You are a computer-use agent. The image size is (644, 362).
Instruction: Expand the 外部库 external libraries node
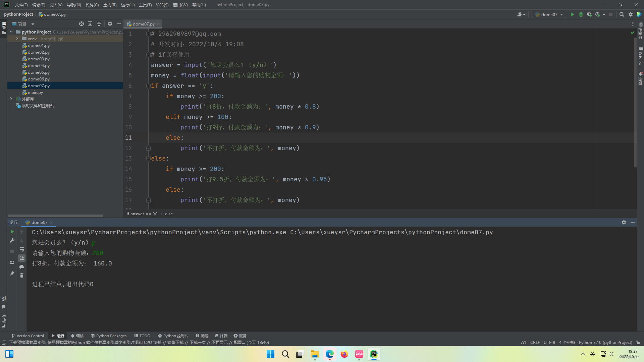point(11,99)
